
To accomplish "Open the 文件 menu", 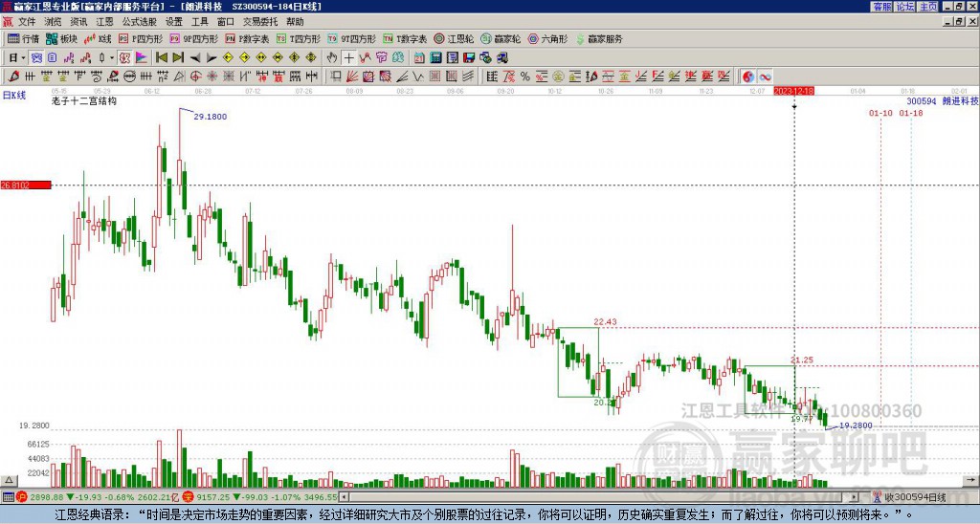I will coord(27,22).
